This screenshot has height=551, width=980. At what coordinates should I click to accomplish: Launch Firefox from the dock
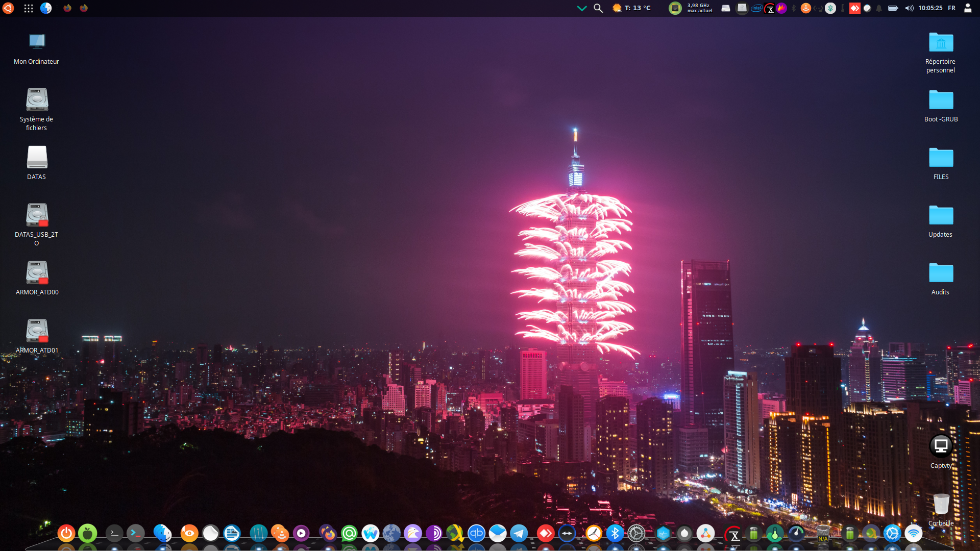[328, 534]
